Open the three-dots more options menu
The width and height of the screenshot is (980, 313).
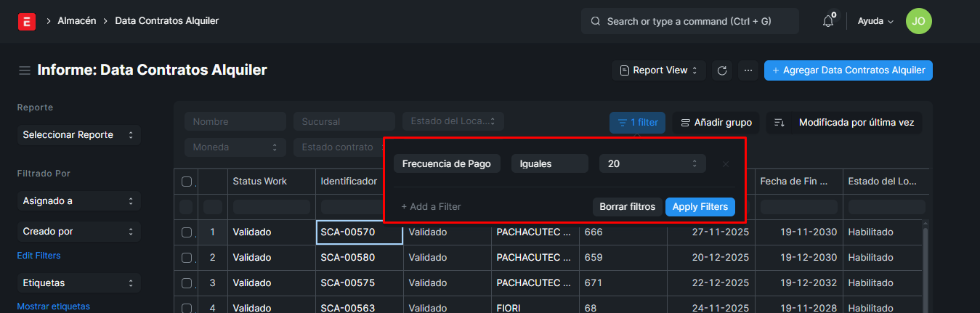click(x=748, y=70)
